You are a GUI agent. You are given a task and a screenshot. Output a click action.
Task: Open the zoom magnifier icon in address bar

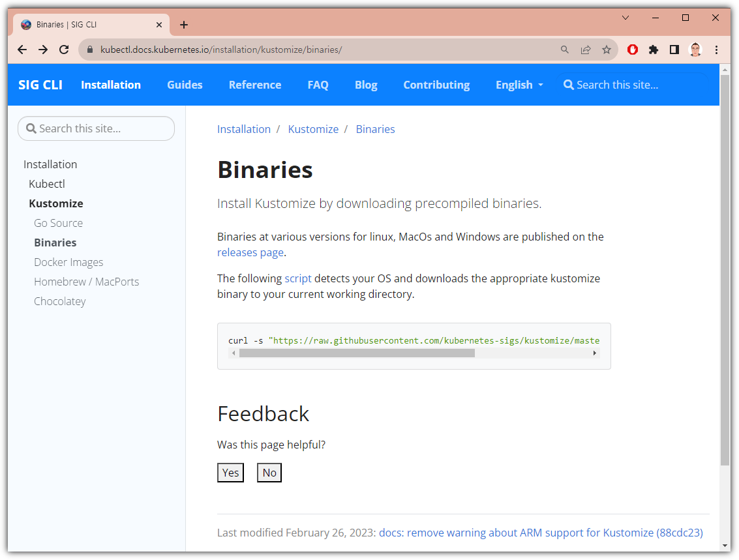click(564, 50)
